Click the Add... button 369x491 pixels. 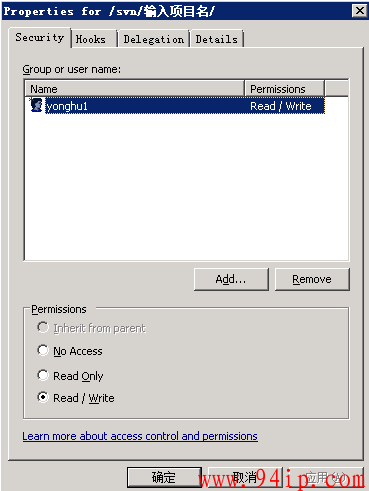(231, 279)
